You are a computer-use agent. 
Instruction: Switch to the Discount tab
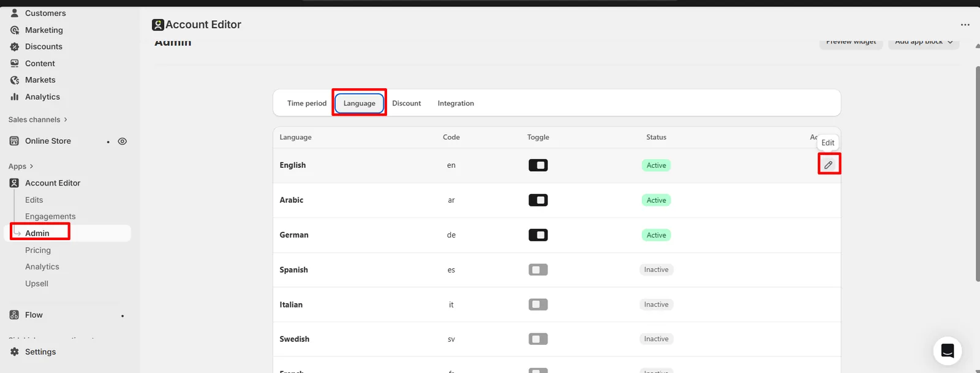pos(407,104)
